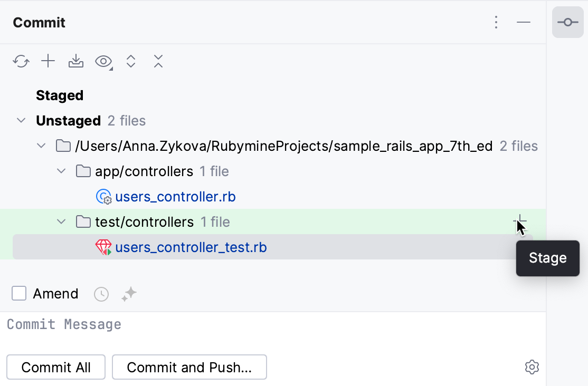The width and height of the screenshot is (588, 386).
Task: Collapse all groups with collapse-all icon
Action: tap(158, 61)
